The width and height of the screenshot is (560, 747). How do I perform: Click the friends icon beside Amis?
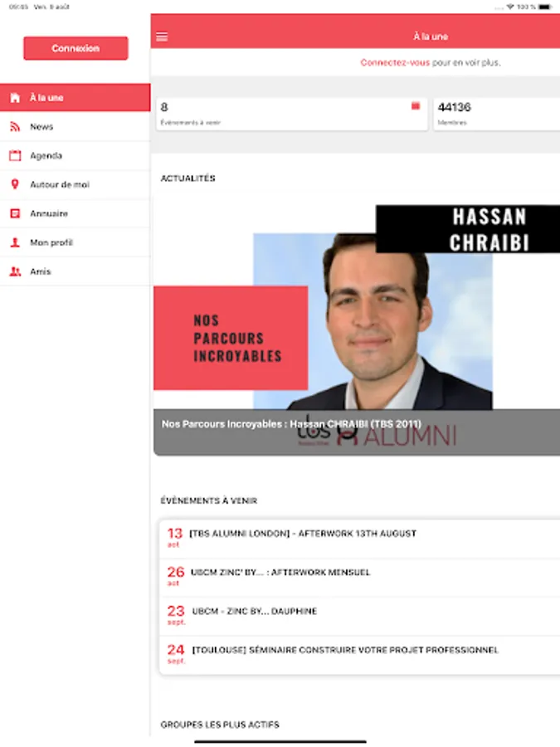[15, 271]
